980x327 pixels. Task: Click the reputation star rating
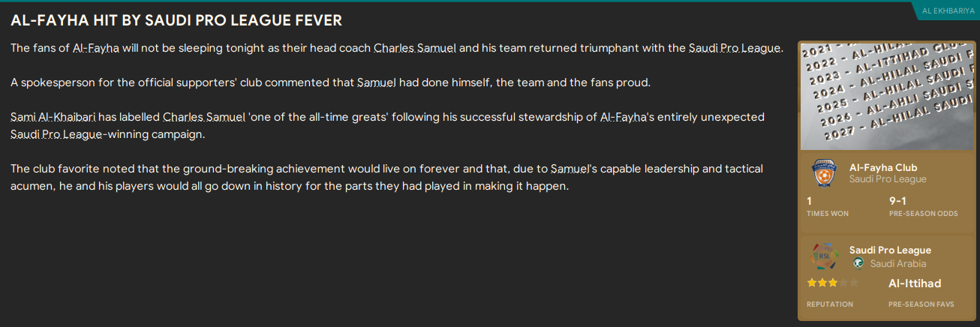click(x=831, y=283)
